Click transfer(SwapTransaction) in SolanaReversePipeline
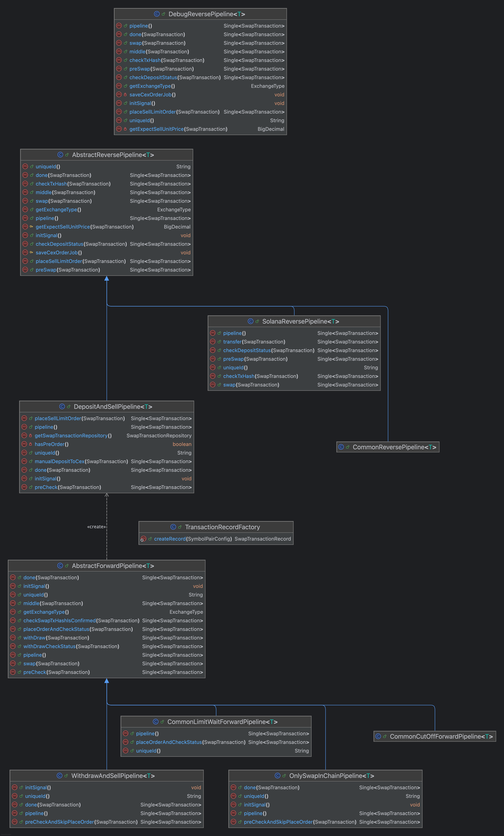504x836 pixels. [254, 342]
